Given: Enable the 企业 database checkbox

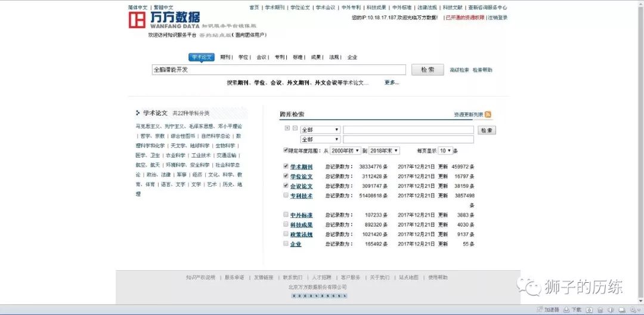Looking at the screenshot, I should (x=286, y=243).
